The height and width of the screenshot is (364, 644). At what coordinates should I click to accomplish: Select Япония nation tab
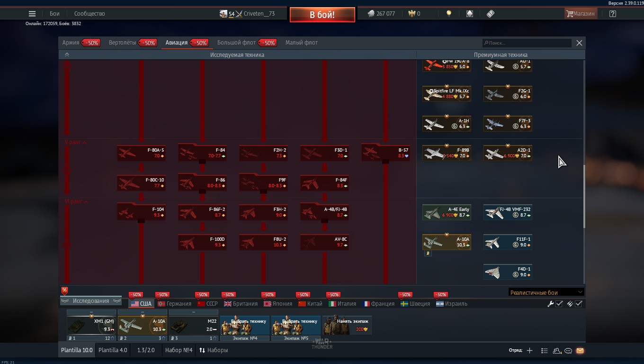pos(278,304)
